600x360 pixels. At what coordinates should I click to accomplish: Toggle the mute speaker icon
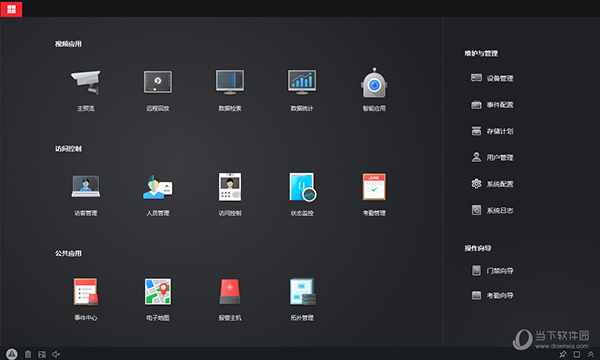click(x=56, y=354)
